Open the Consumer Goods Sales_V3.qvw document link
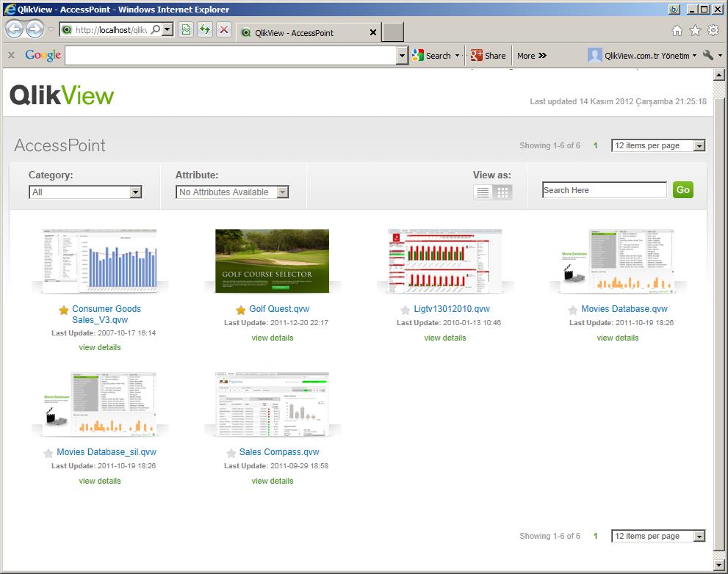The height and width of the screenshot is (574, 728). (x=107, y=314)
